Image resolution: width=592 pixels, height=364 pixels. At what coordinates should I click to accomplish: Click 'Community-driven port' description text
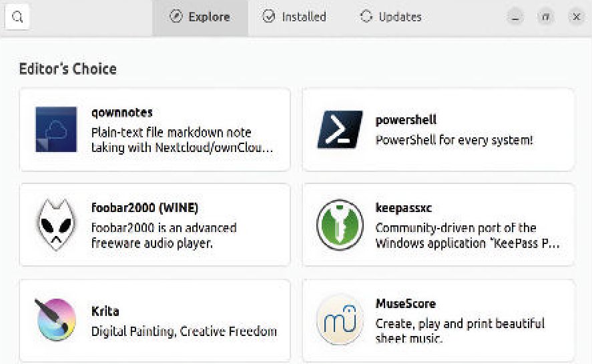(x=467, y=235)
